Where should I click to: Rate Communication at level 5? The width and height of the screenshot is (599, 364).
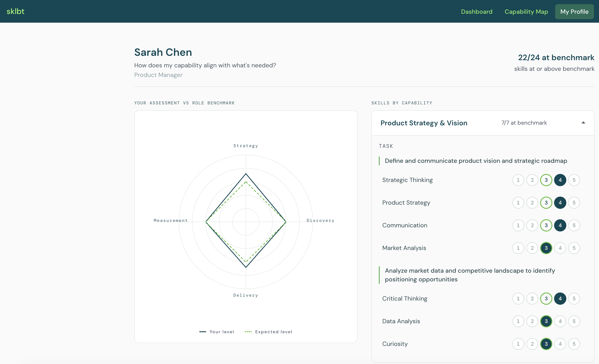click(x=574, y=225)
